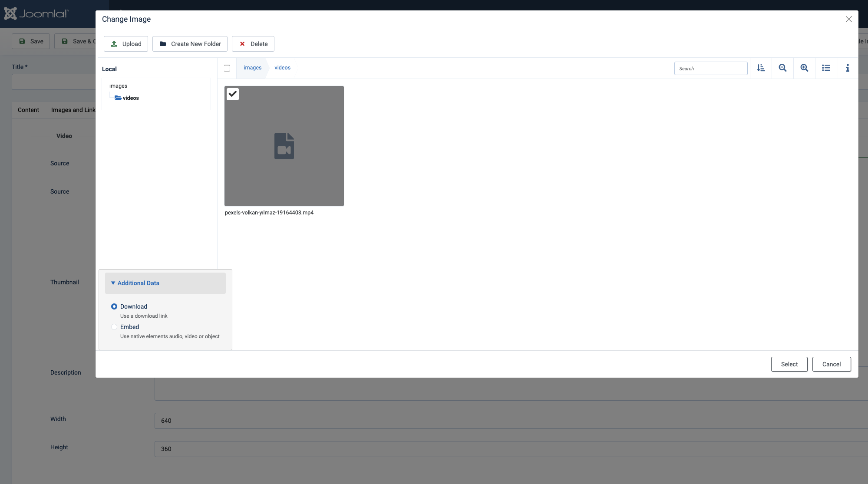Increase thumbnail size with zoom-in icon
This screenshot has height=484, width=868.
point(804,68)
